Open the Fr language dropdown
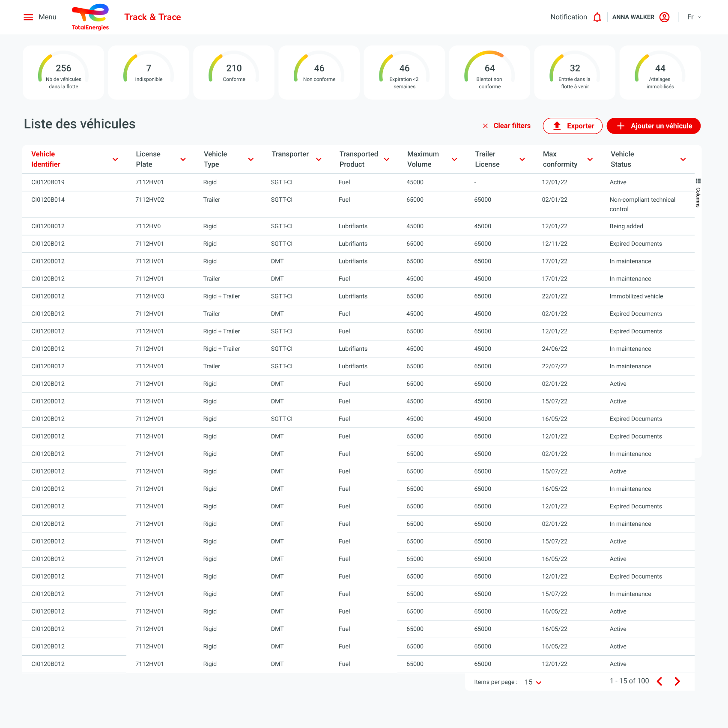Viewport: 728px width, 728px height. point(694,17)
